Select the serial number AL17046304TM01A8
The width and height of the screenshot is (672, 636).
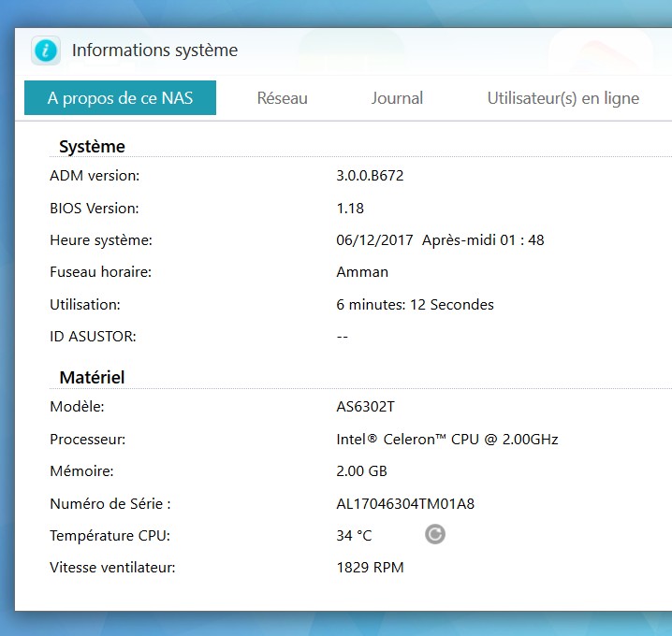point(405,504)
